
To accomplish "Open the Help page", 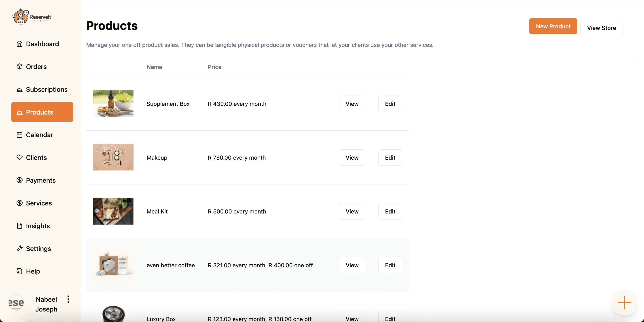I will [42, 271].
